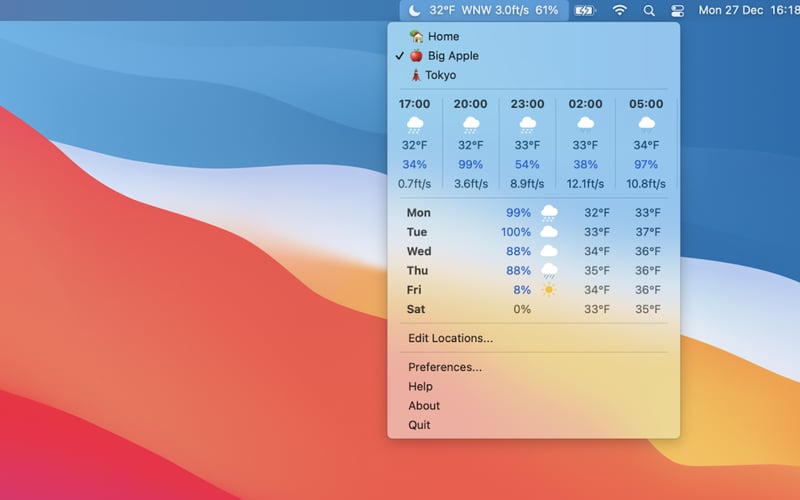Click the 34% precipitation value at 17:00
The height and width of the screenshot is (500, 800).
tap(414, 164)
